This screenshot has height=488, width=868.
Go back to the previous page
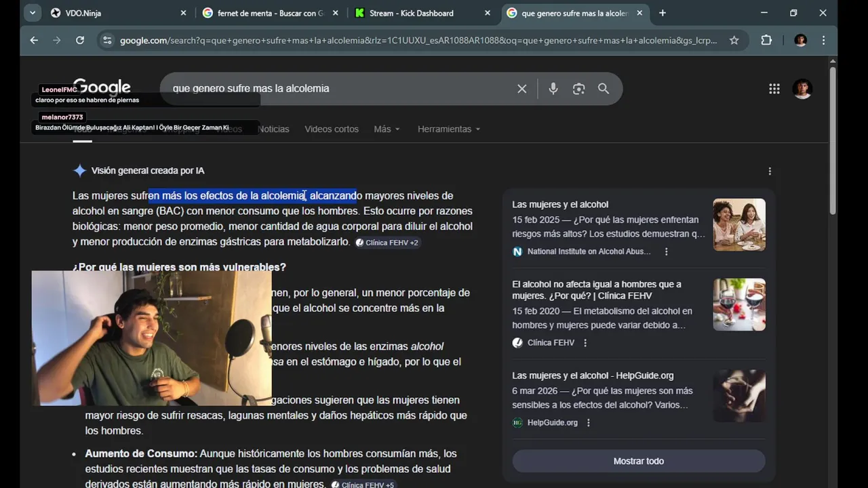click(x=34, y=41)
